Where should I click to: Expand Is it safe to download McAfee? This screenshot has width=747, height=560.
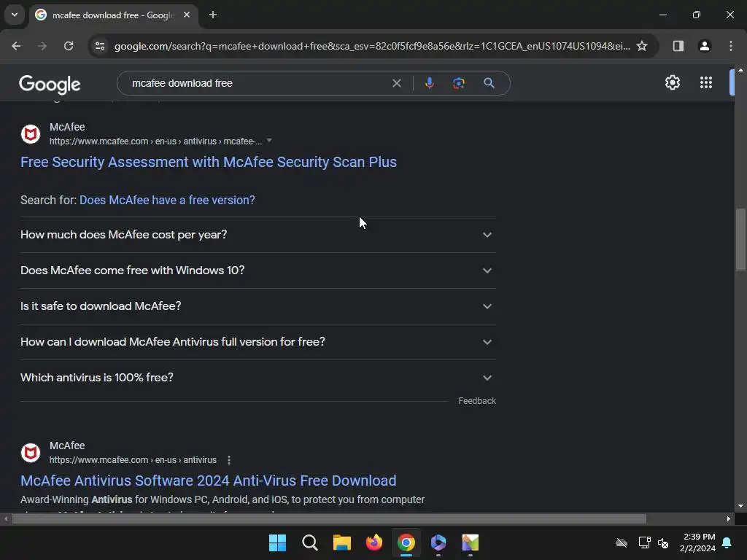[258, 306]
